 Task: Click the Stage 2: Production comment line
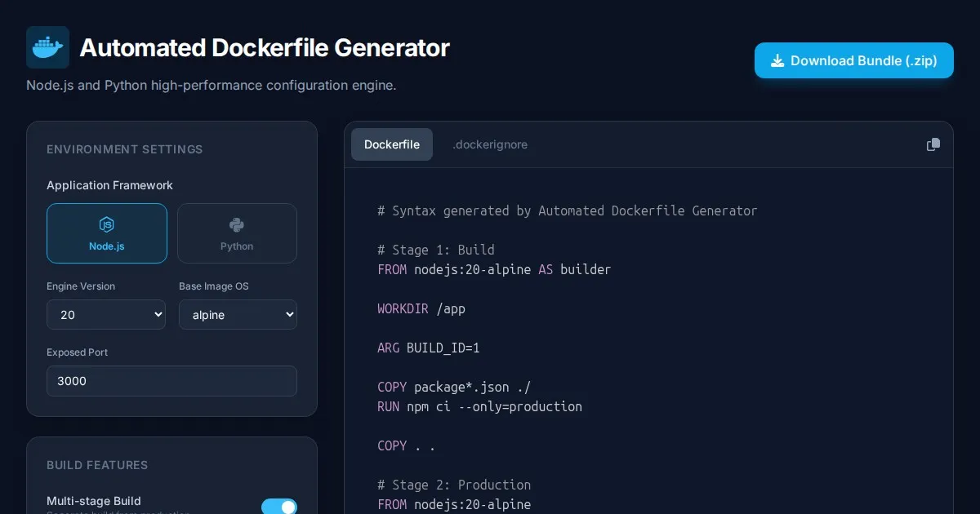click(454, 485)
